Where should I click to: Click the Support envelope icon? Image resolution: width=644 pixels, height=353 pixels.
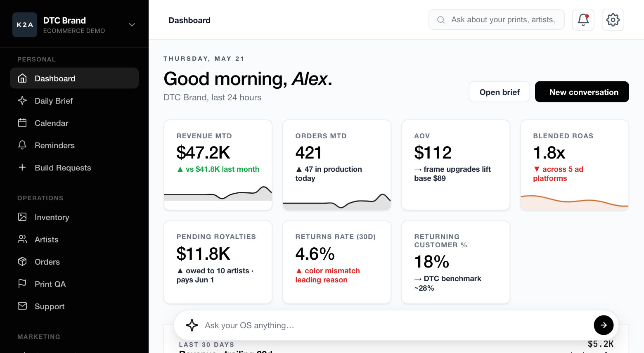22,306
